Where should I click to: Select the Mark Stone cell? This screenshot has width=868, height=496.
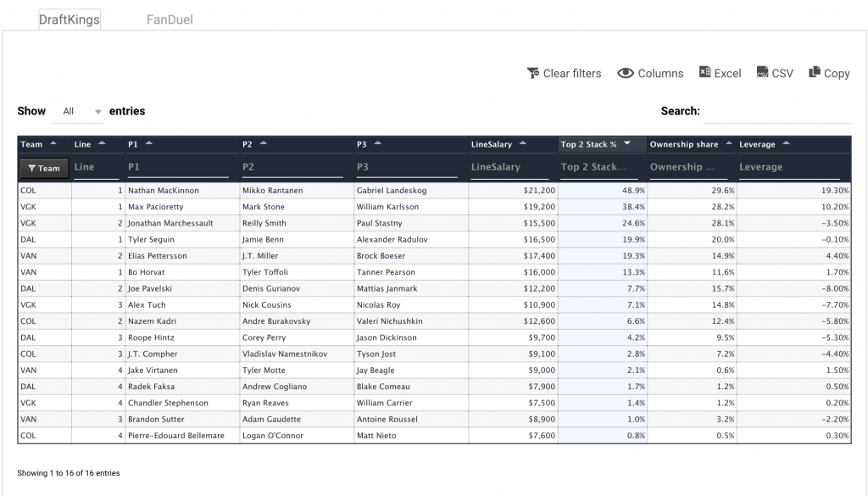(x=297, y=207)
